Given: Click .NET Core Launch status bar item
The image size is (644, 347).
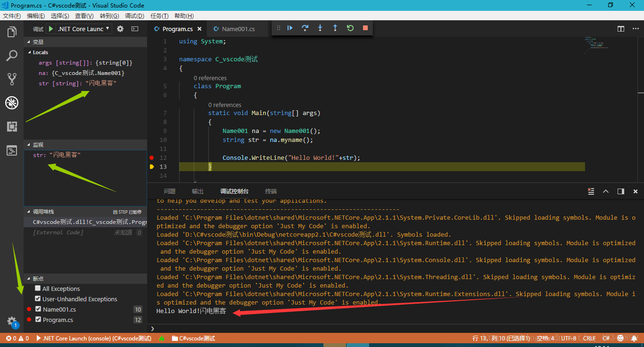Looking at the screenshot, I should pos(94,339).
